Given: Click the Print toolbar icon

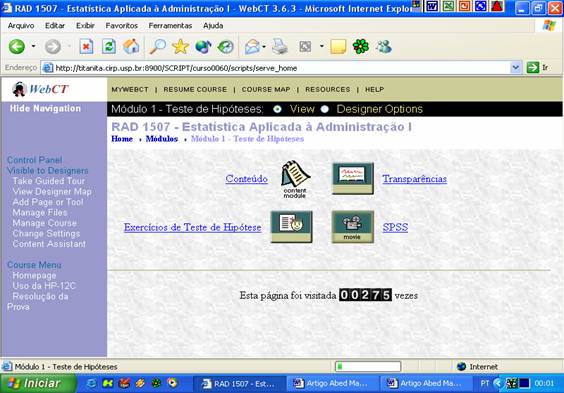Looking at the screenshot, I should [279, 46].
